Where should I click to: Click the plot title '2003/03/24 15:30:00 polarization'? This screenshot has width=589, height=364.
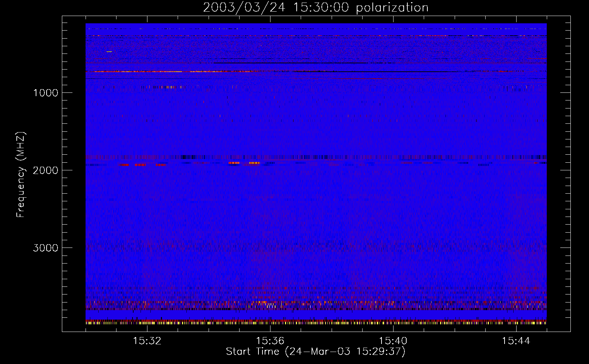coord(316,8)
